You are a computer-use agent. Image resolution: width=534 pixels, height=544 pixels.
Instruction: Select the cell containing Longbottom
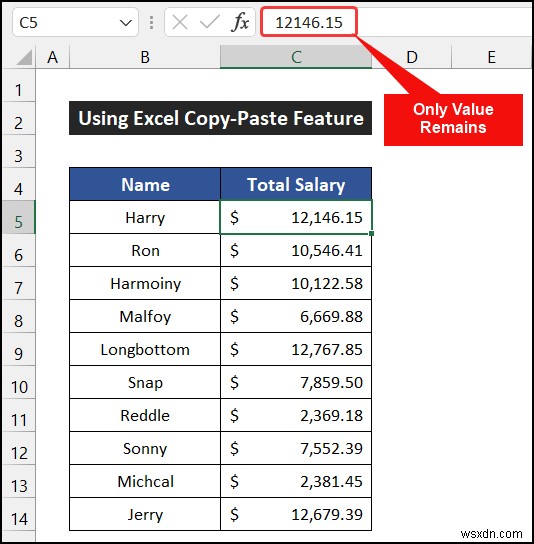tap(145, 349)
